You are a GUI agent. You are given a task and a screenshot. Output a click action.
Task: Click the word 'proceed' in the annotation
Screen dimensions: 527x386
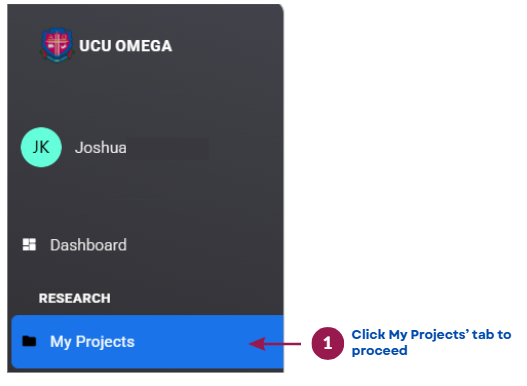pos(379,351)
